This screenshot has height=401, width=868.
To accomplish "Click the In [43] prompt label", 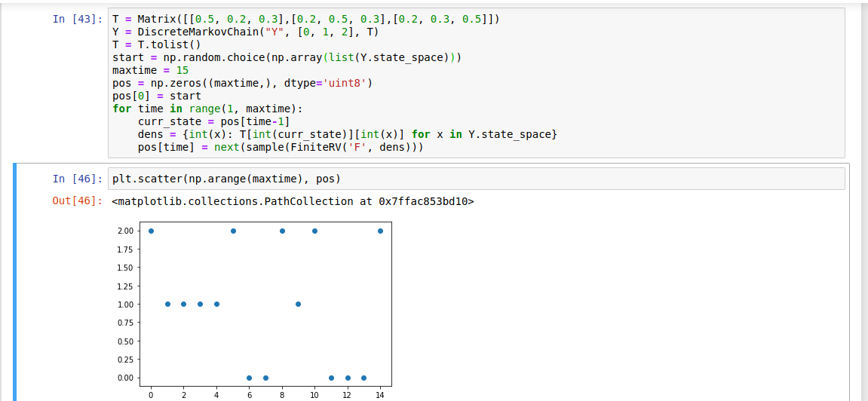I will (78, 20).
